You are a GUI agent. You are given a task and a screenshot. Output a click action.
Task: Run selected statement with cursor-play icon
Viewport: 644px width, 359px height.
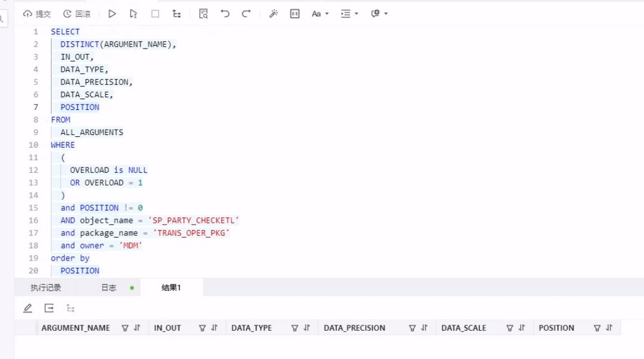pyautogui.click(x=133, y=14)
